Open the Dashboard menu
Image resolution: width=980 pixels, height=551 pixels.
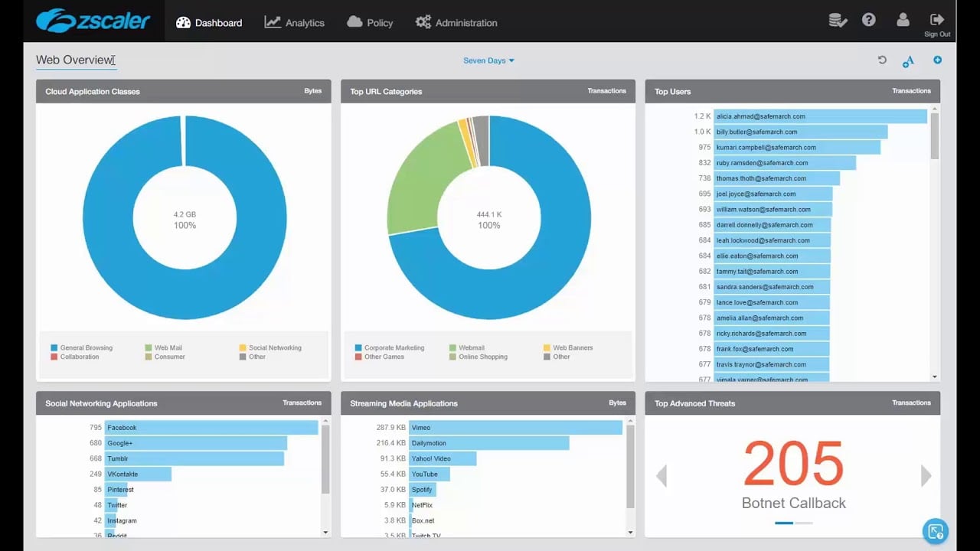tap(209, 22)
